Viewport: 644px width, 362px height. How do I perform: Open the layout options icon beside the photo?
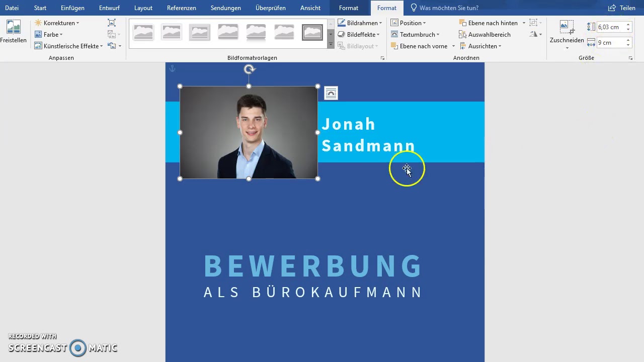click(x=331, y=93)
